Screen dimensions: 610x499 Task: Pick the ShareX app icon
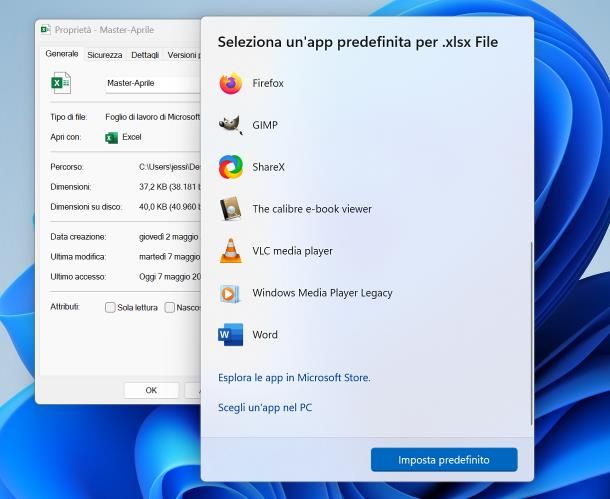(x=231, y=167)
